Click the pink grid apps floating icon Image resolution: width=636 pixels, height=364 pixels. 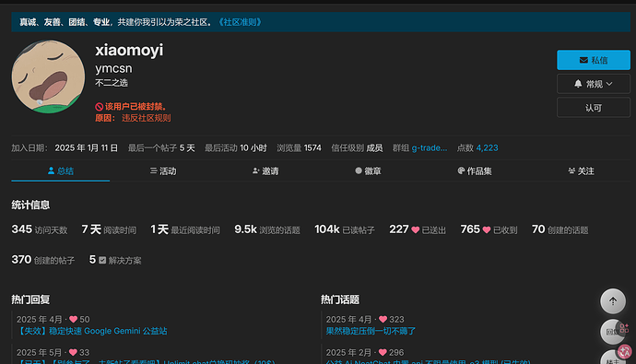click(x=624, y=328)
